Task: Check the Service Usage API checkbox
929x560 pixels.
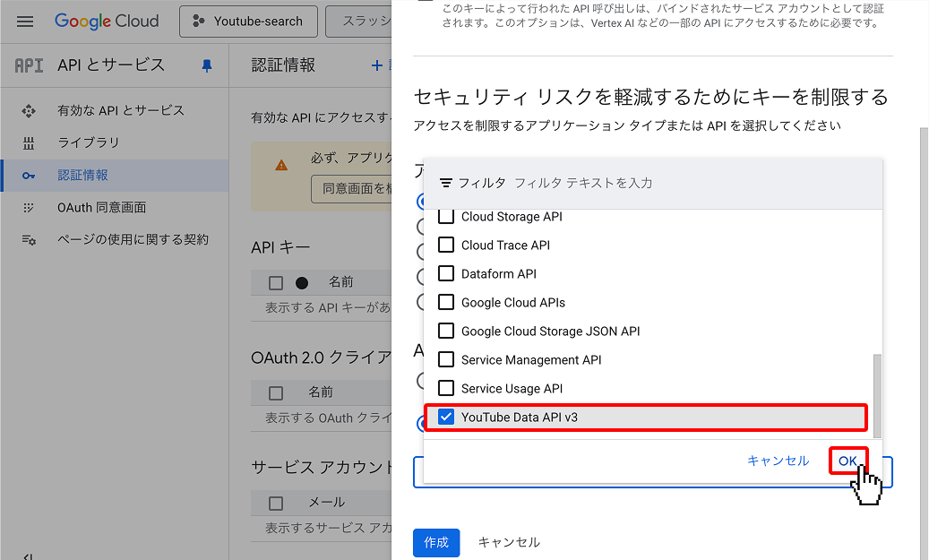Action: 446,388
